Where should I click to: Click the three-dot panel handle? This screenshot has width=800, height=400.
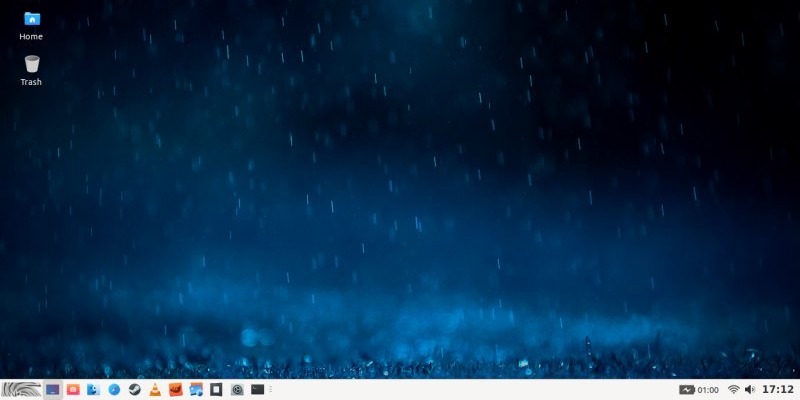point(271,389)
